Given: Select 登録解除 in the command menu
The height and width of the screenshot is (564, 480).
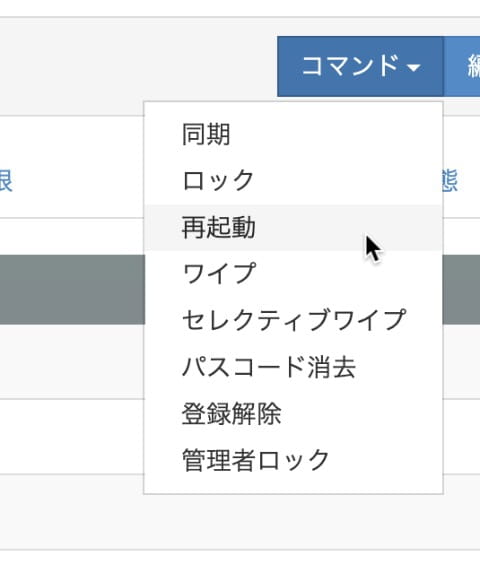Looking at the screenshot, I should pyautogui.click(x=293, y=414).
